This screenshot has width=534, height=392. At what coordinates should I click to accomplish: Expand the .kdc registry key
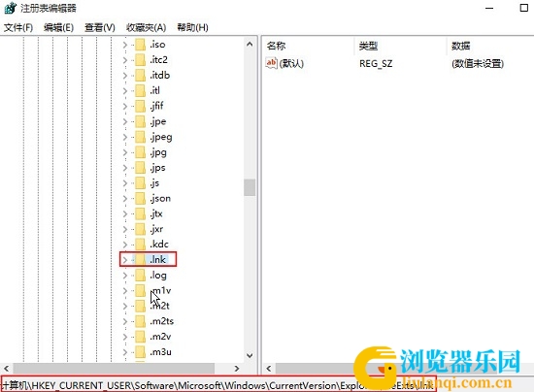click(x=125, y=245)
